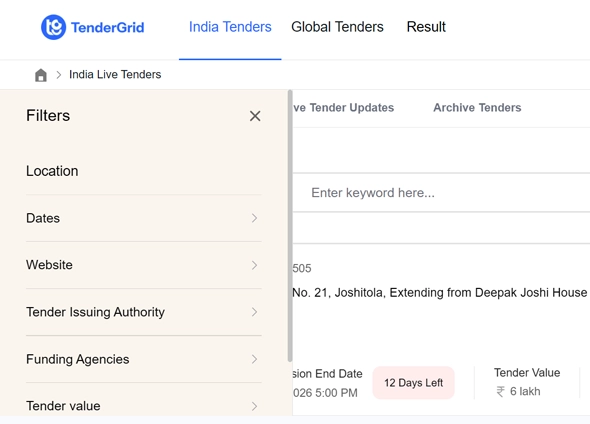The width and height of the screenshot is (590, 424).
Task: Click the Dates filter label
Action: (x=43, y=218)
